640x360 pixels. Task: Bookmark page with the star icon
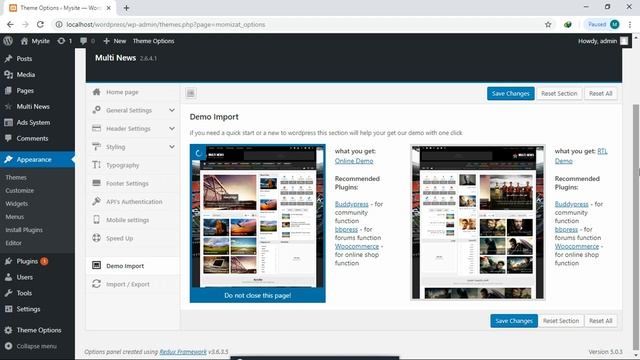[548, 24]
